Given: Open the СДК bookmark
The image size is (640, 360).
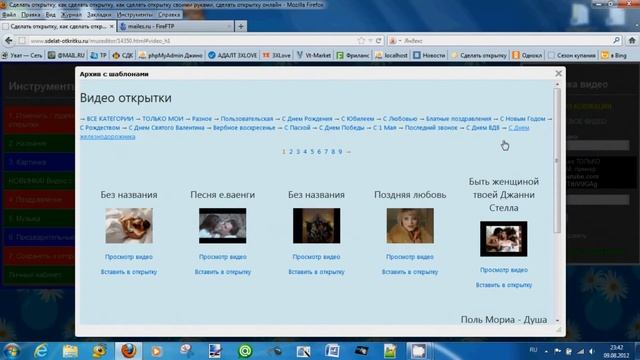Looking at the screenshot, I should coord(122,55).
